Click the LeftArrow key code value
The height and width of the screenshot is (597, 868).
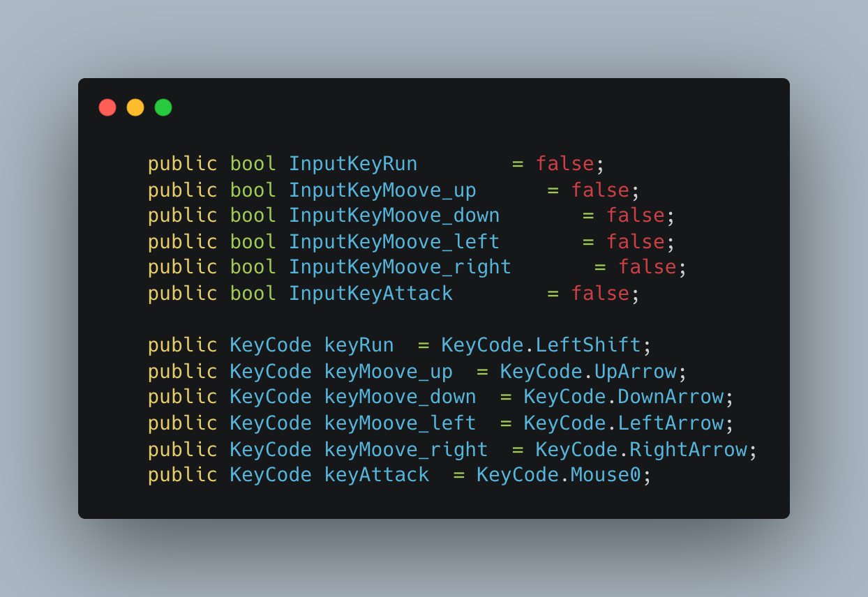[x=671, y=423]
